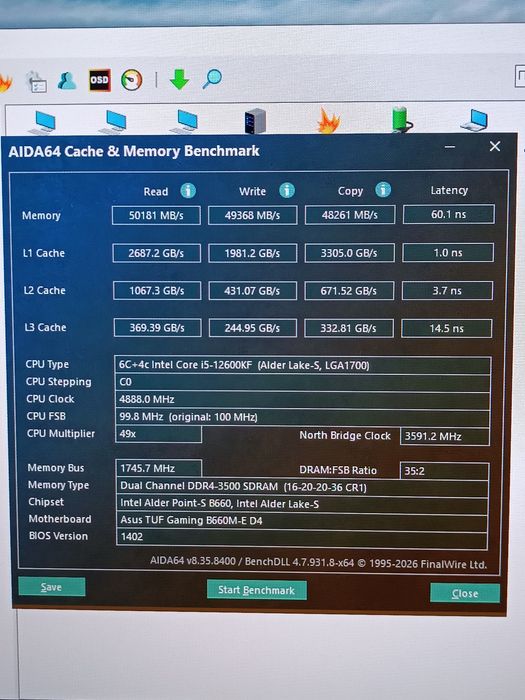The width and height of the screenshot is (525, 700).
Task: Click the AIDA64 Cache & Memory Benchmark title
Action: [x=134, y=151]
